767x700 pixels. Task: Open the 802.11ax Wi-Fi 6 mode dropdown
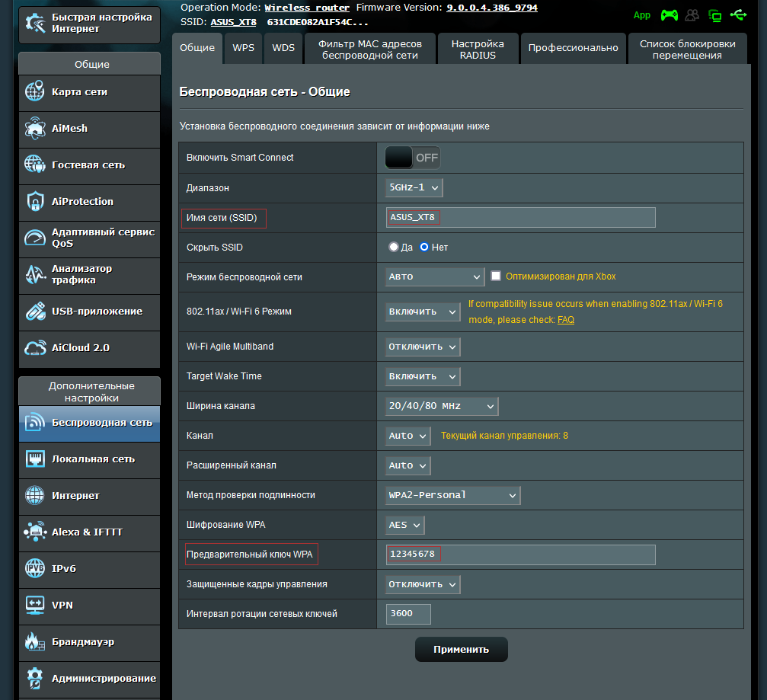click(423, 312)
